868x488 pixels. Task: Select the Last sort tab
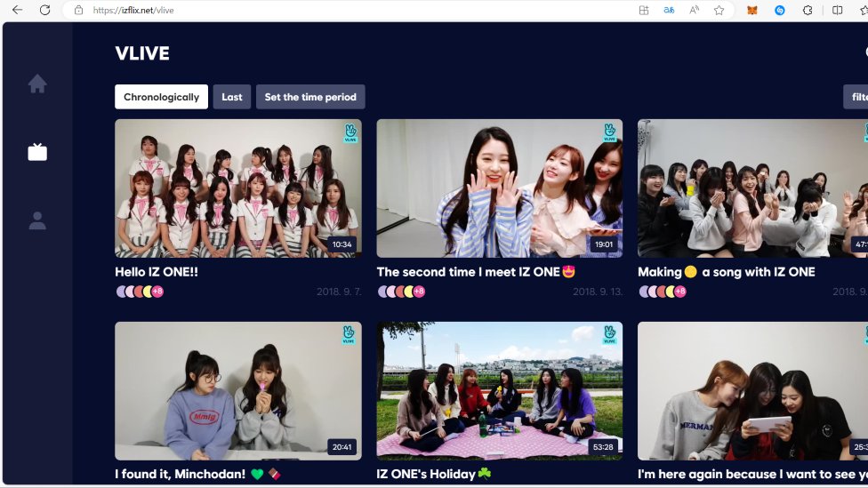(232, 97)
